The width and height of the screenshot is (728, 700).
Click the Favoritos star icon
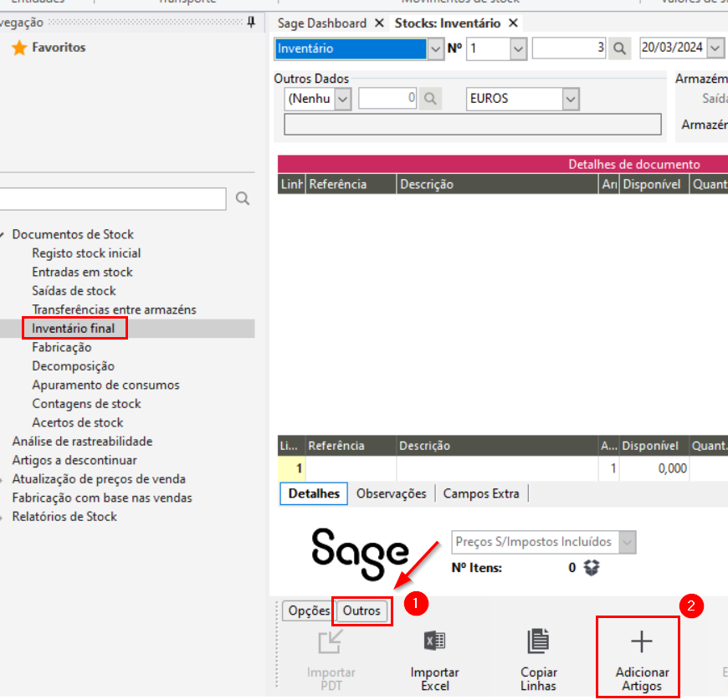click(19, 48)
